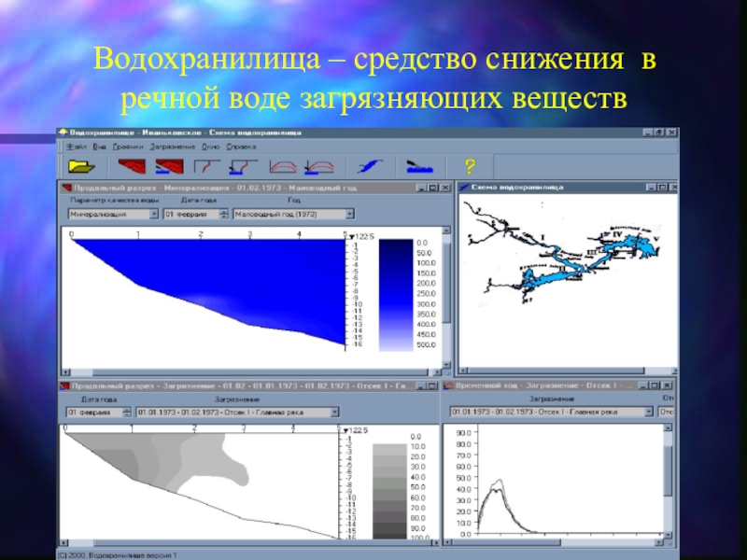Open the Графики menu
The height and width of the screenshot is (560, 747).
(x=128, y=147)
